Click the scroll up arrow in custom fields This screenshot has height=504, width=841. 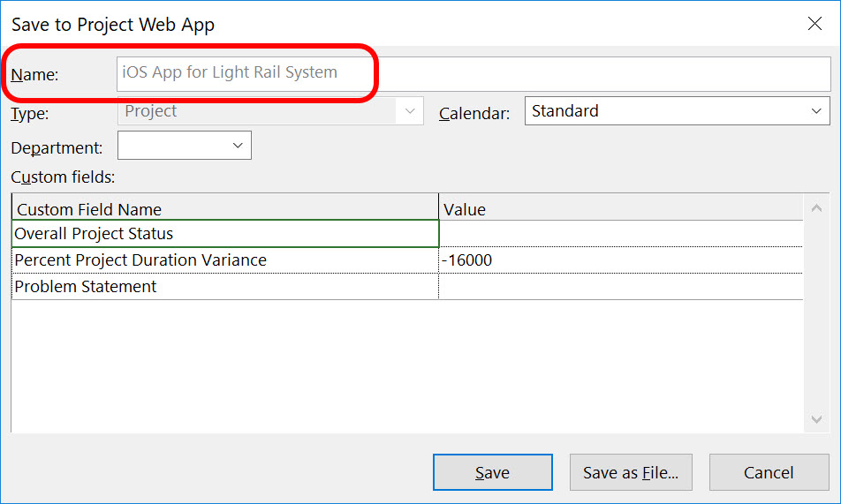(x=816, y=208)
